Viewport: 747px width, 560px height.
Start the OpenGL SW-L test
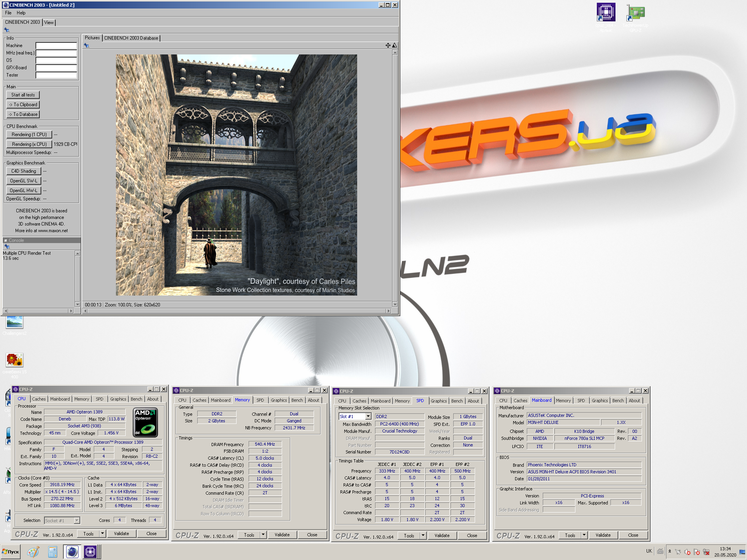[24, 181]
